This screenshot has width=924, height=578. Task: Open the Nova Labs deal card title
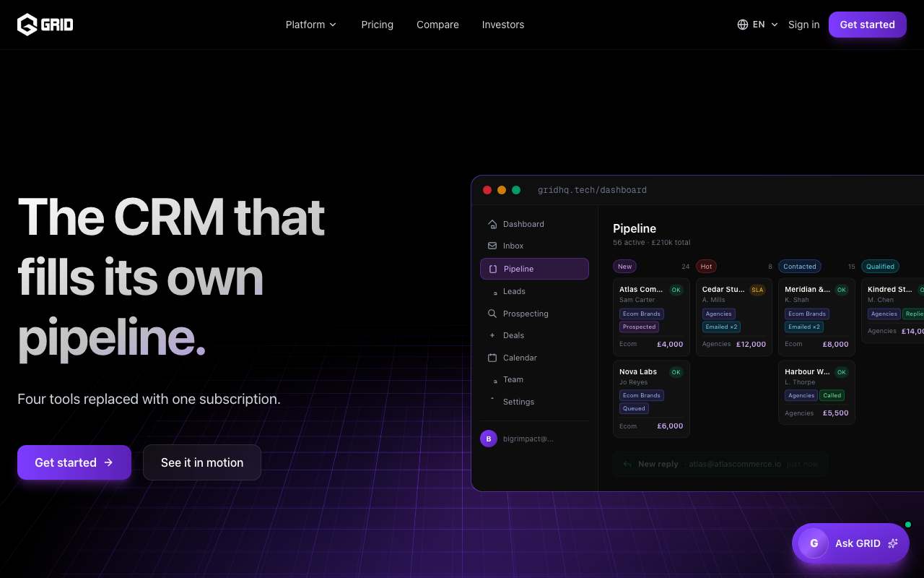click(x=638, y=372)
